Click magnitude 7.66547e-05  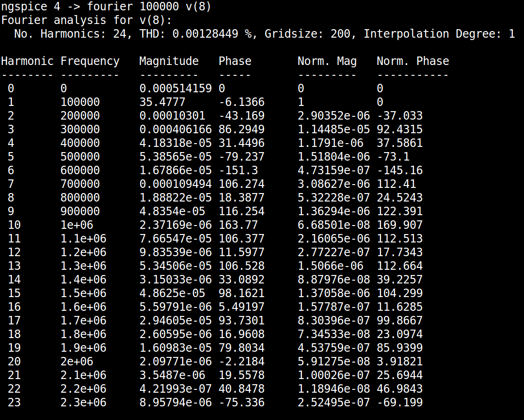(176, 239)
